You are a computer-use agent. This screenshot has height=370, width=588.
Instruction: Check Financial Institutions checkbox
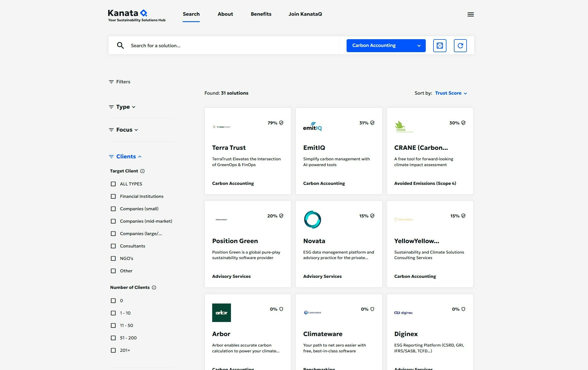113,196
